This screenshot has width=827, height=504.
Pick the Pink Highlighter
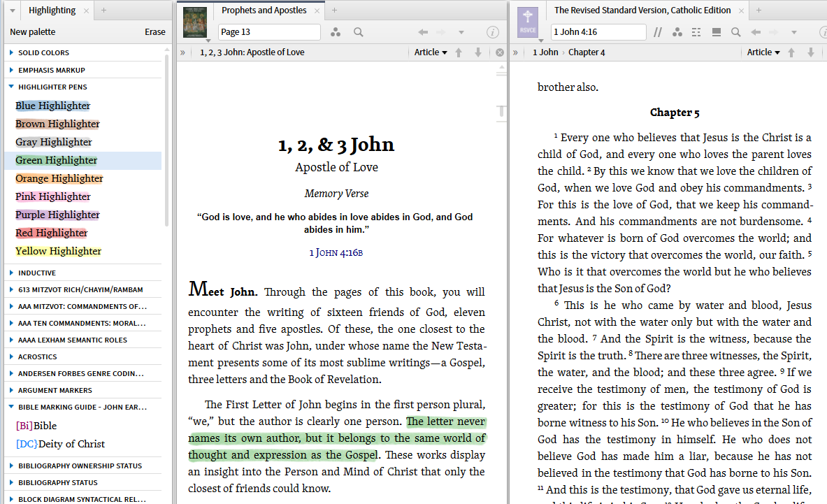click(52, 196)
